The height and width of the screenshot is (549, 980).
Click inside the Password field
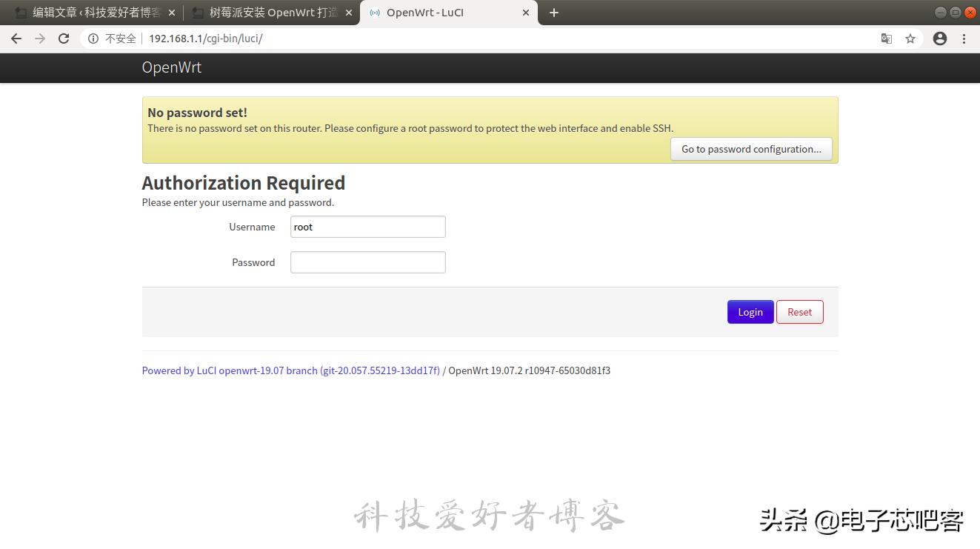pyautogui.click(x=367, y=262)
